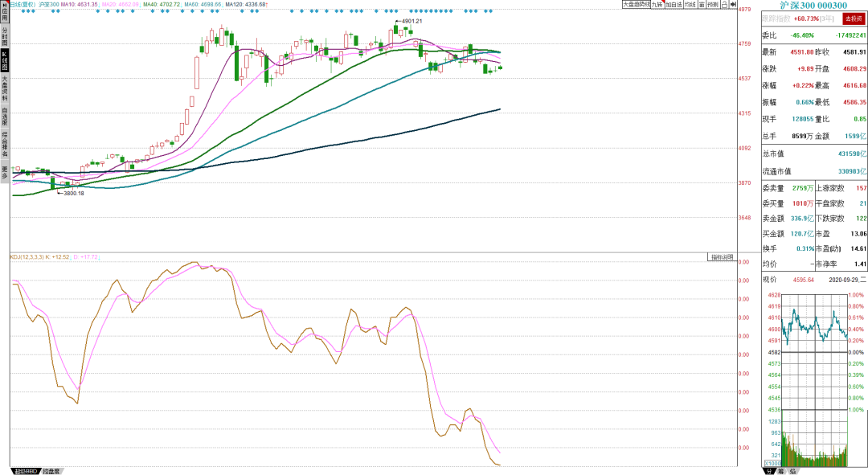The image size is (868, 475).
Task: Select the K线图 sidebar tab
Action: 5,61
